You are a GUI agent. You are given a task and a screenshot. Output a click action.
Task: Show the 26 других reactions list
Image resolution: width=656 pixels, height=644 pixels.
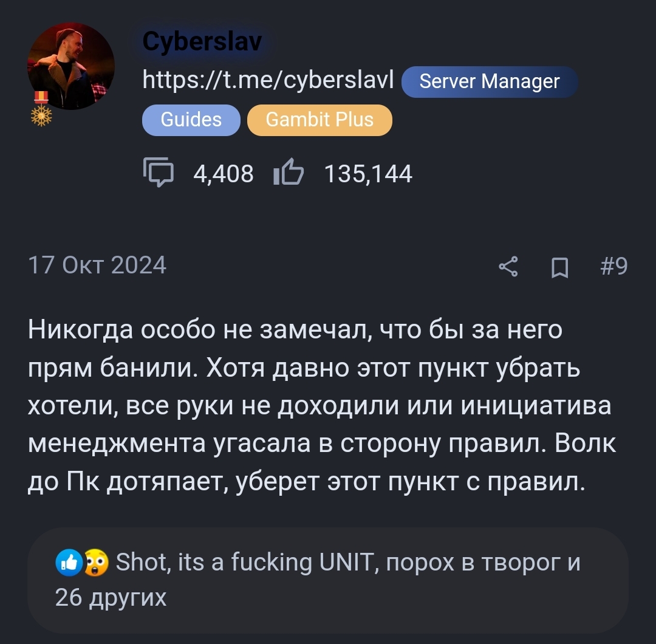click(111, 597)
